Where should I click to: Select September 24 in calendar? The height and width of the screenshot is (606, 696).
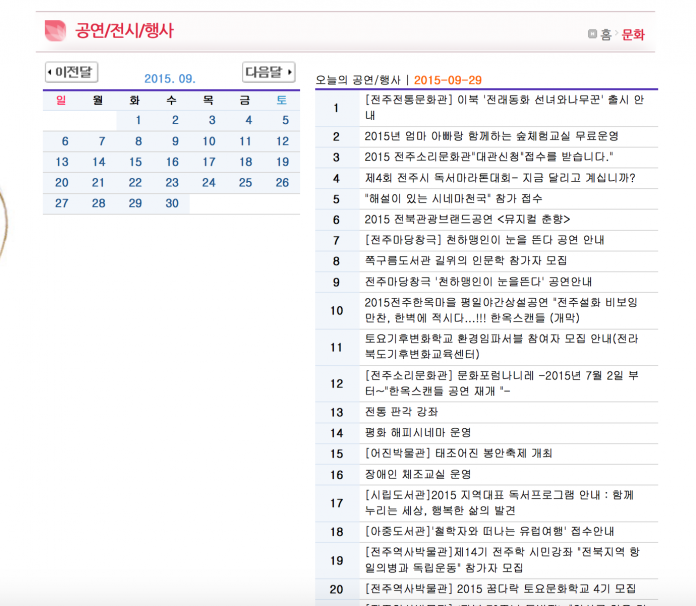[x=209, y=182]
